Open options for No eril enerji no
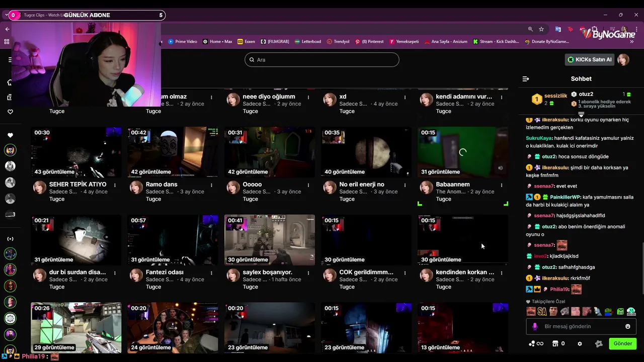This screenshot has height=362, width=644. (405, 185)
